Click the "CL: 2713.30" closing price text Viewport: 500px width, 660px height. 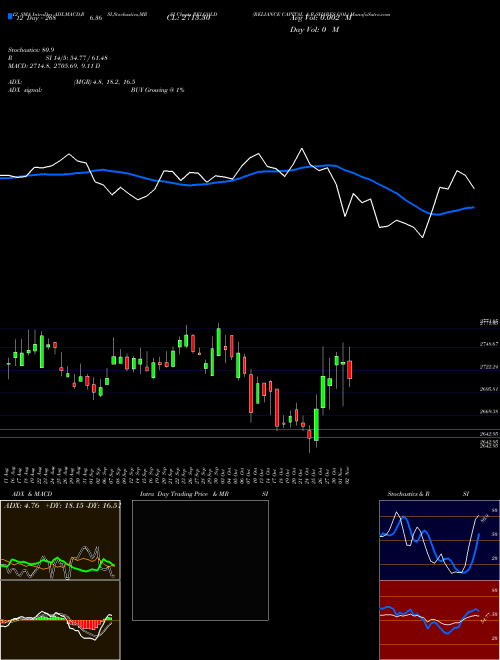[189, 18]
